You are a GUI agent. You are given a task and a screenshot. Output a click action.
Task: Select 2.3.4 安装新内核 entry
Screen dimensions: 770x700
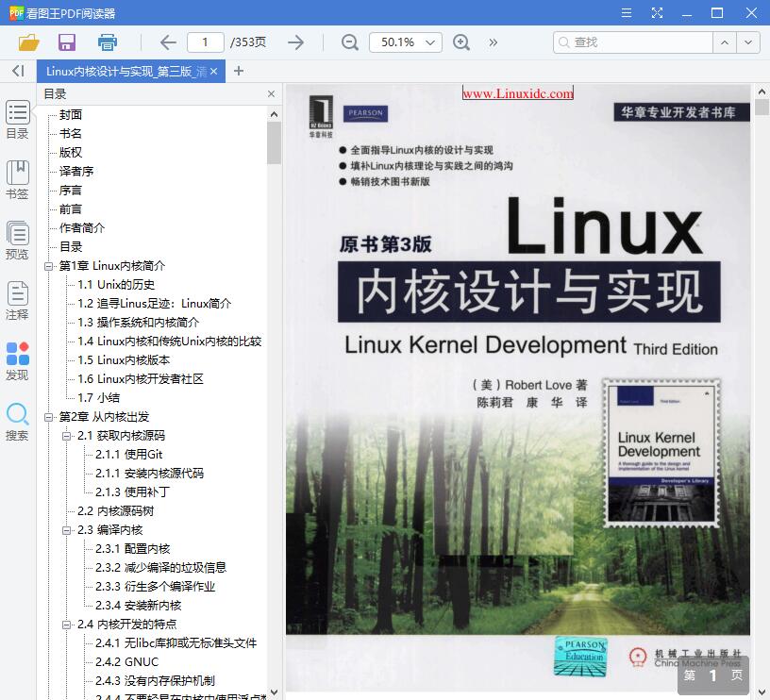139,606
